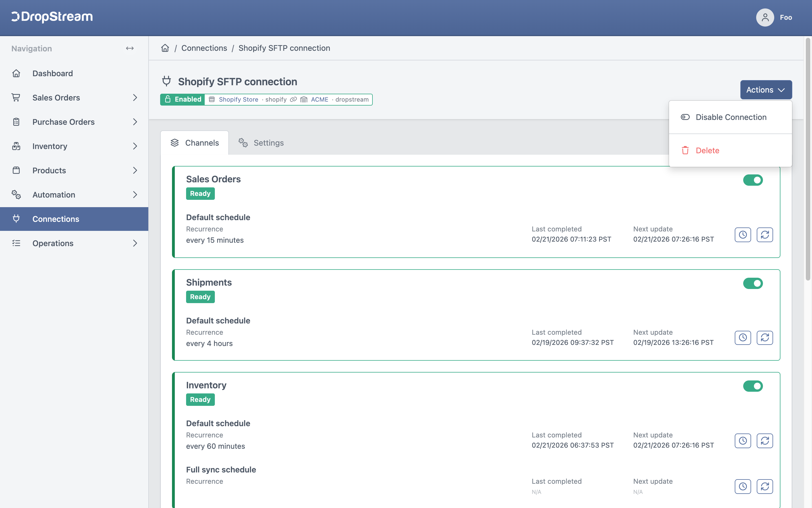Go home via the breadcrumb house icon
Screen dimensions: 812x508
[165, 48]
